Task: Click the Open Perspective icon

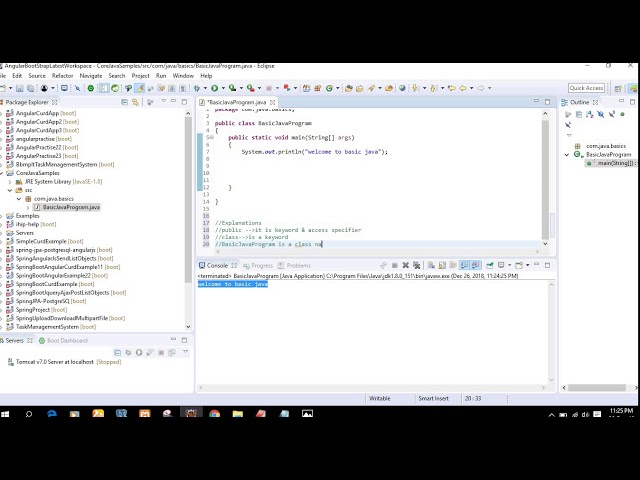Action: (x=618, y=88)
